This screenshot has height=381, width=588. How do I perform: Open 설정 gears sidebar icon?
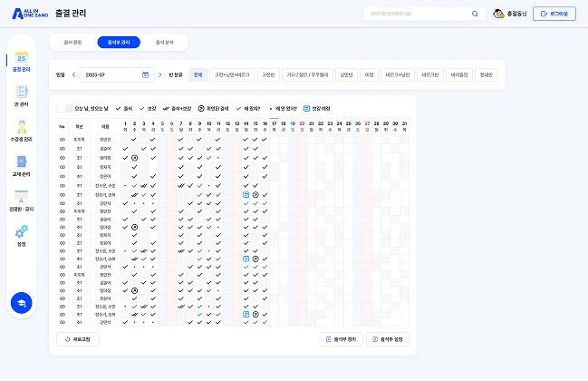[x=22, y=231]
